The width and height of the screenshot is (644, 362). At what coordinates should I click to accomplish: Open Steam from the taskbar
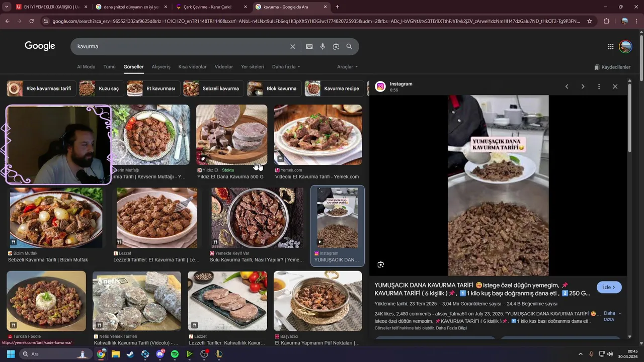(130, 354)
